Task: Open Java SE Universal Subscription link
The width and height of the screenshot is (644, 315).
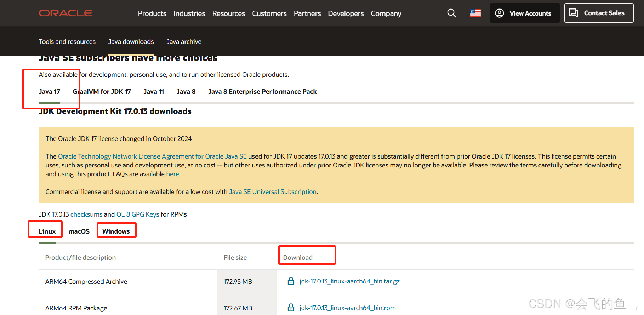Action: 273,192
